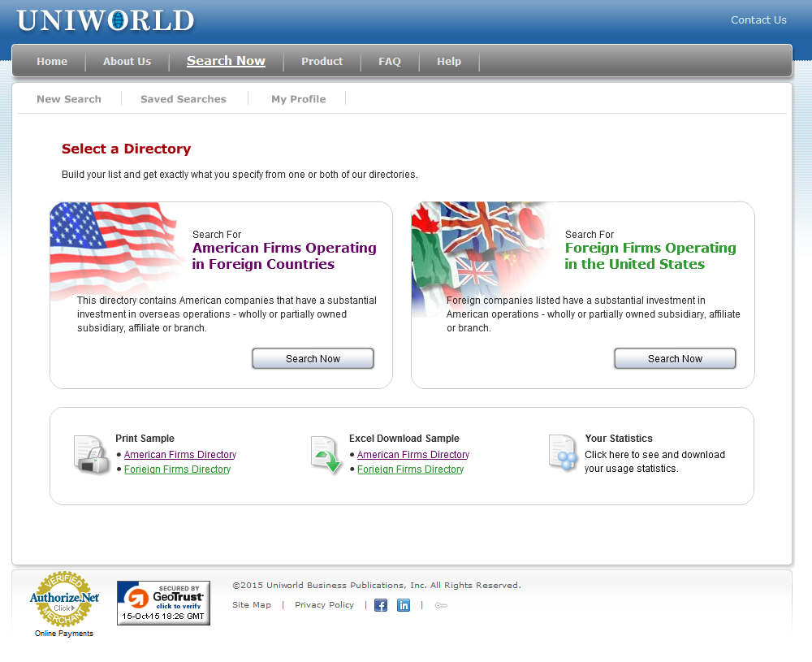Open the Search Now menu item
Screen dimensions: 812x662
pyautogui.click(x=226, y=61)
